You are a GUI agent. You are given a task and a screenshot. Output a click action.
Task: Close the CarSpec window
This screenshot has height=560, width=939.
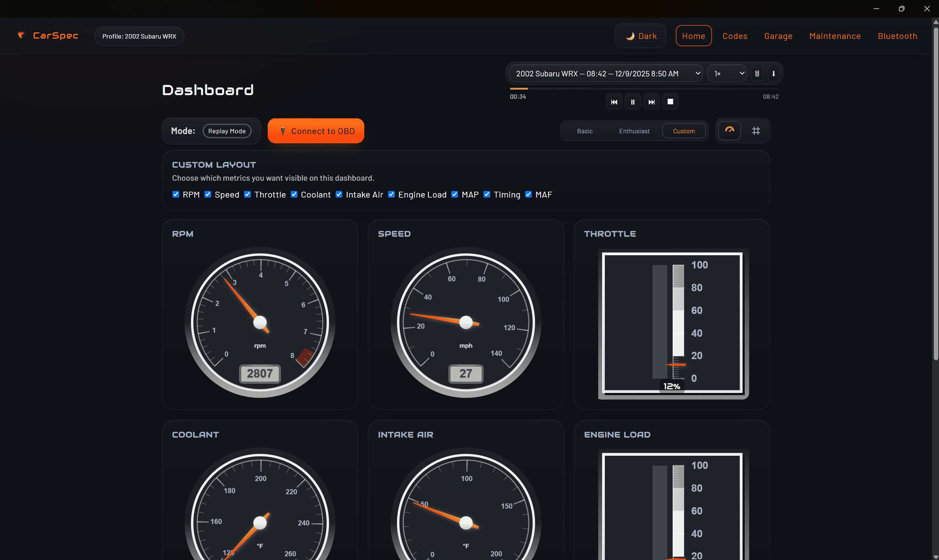(x=927, y=9)
